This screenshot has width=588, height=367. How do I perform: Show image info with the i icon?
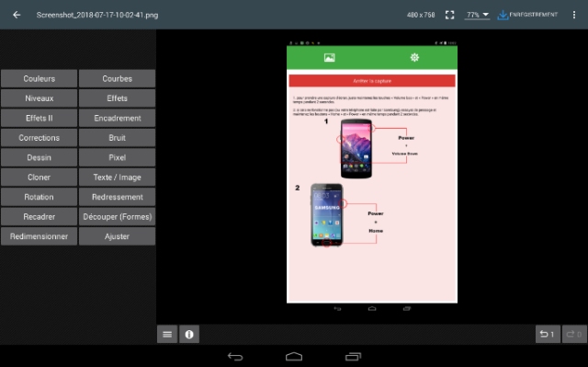click(189, 334)
